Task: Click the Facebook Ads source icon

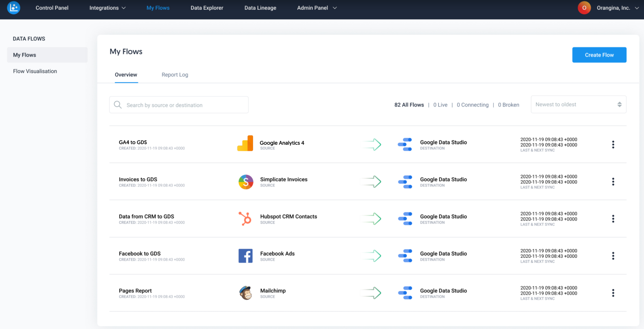Action: 245,256
